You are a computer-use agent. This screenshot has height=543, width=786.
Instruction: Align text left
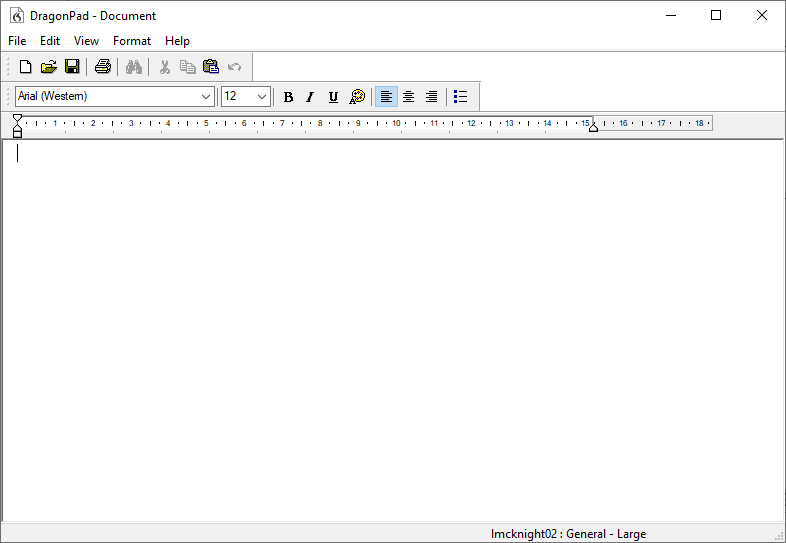[x=386, y=96]
